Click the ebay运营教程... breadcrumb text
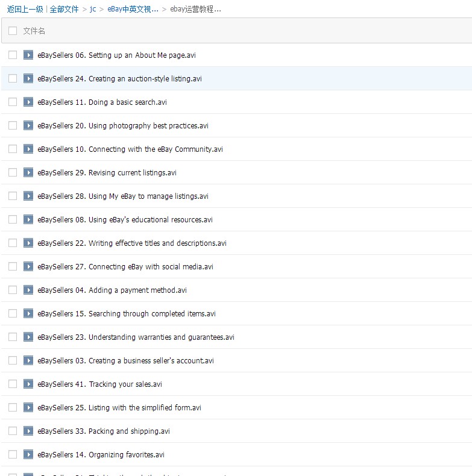The height and width of the screenshot is (476, 472). pos(195,10)
